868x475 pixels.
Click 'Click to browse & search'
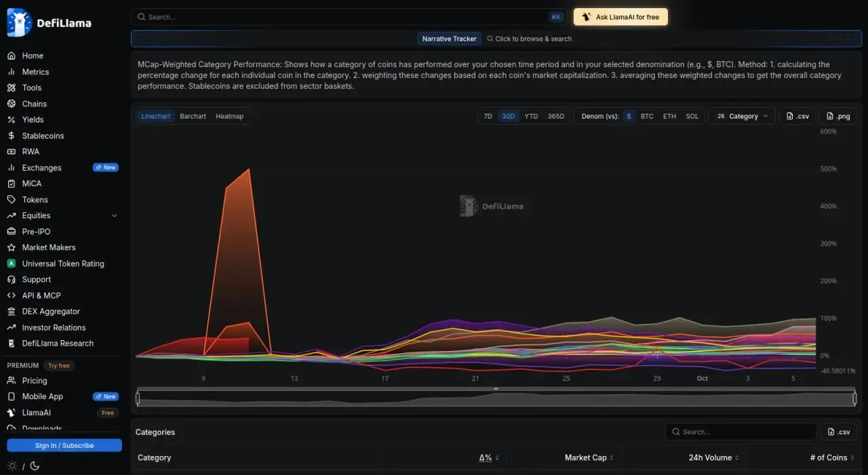pyautogui.click(x=530, y=39)
